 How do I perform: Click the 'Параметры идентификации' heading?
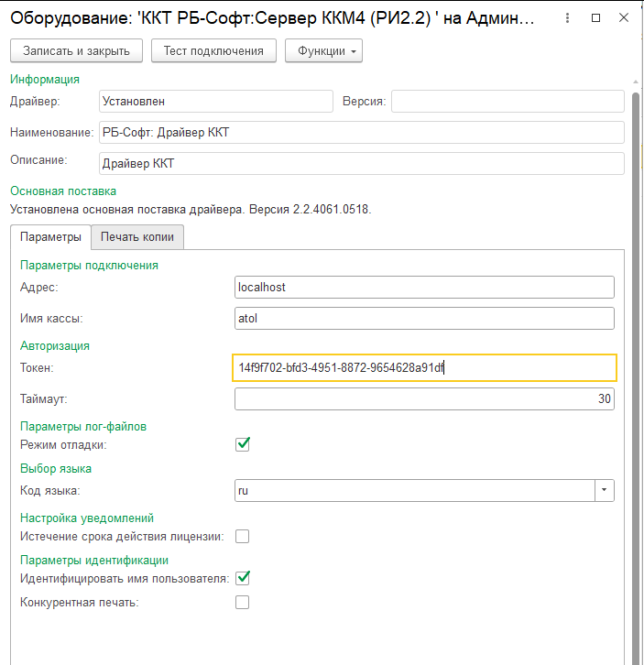[x=94, y=560]
